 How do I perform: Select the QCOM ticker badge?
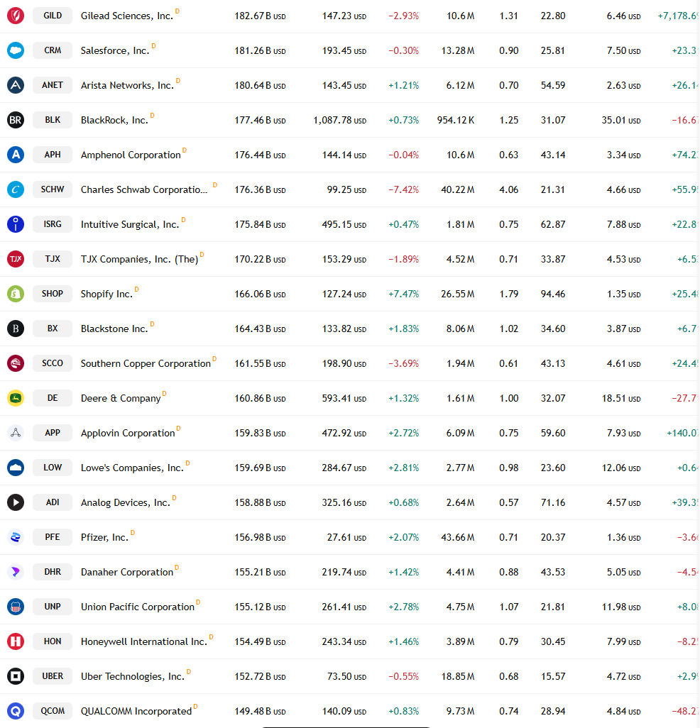pos(53,711)
